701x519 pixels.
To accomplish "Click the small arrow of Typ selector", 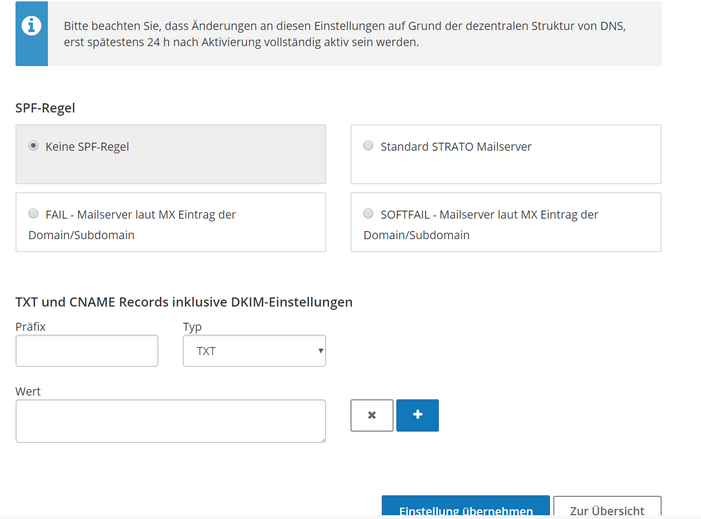I will [321, 351].
